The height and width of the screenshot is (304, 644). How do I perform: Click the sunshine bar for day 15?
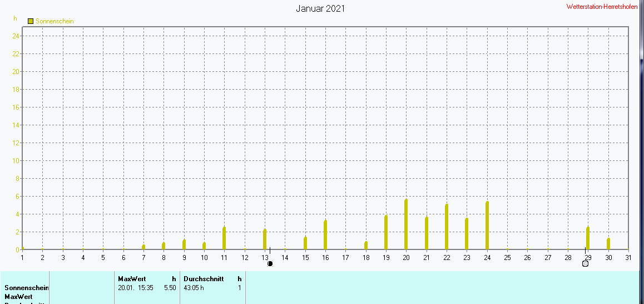(305, 243)
